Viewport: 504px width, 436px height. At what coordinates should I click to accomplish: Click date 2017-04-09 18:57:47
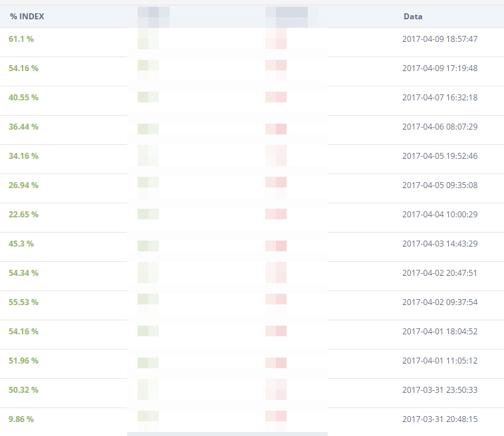tap(440, 39)
